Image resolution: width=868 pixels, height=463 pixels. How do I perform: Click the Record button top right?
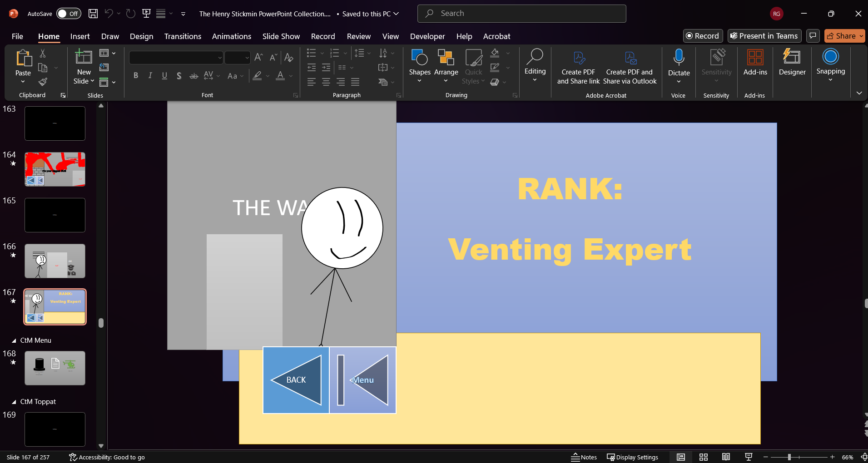703,36
